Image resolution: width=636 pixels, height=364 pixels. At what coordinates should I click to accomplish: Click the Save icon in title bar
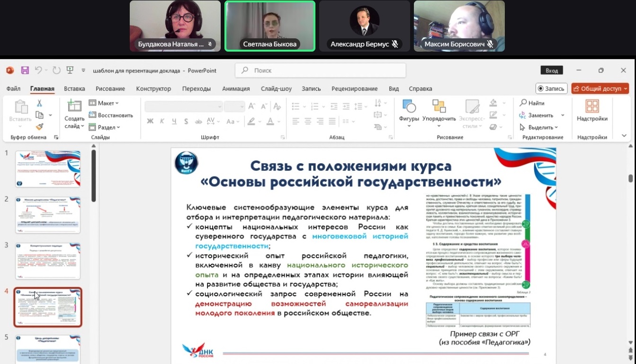(25, 71)
